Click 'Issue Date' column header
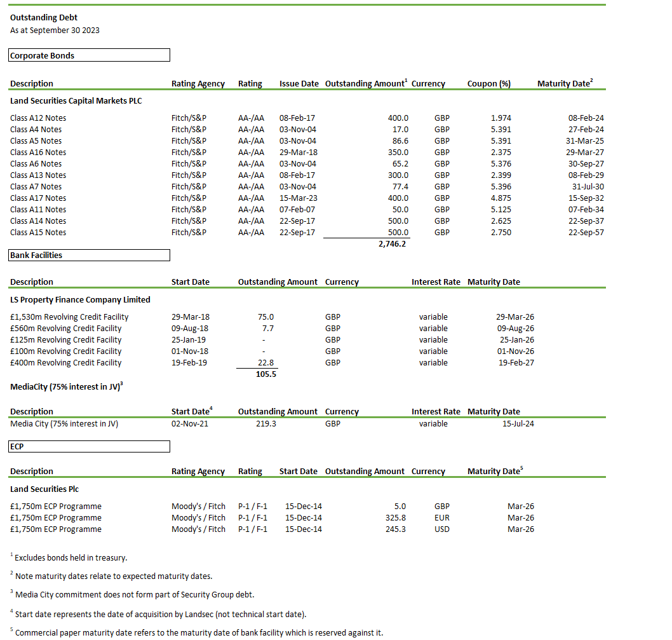 click(299, 84)
